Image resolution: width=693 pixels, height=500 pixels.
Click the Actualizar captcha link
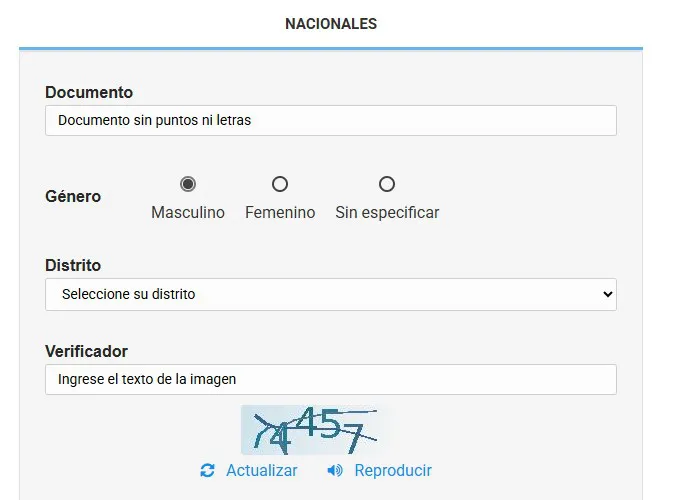261,470
